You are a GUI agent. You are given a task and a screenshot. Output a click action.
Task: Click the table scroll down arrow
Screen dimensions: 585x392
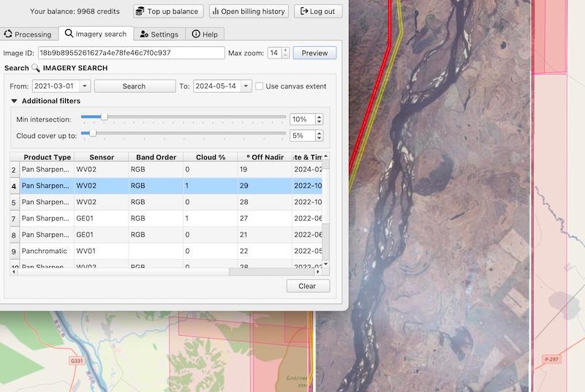[325, 264]
